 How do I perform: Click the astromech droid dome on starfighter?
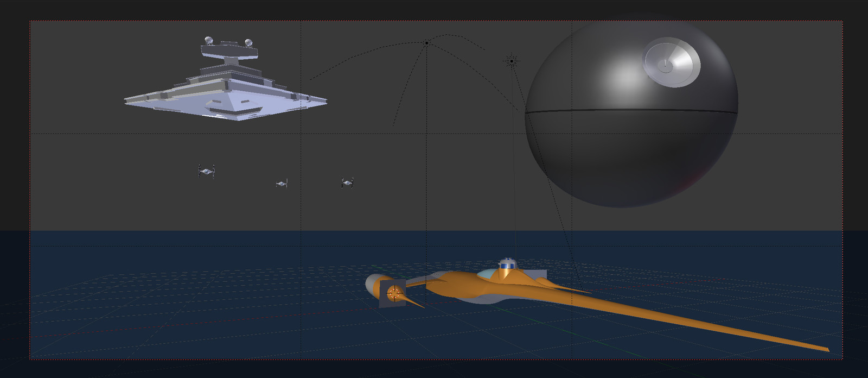click(507, 263)
